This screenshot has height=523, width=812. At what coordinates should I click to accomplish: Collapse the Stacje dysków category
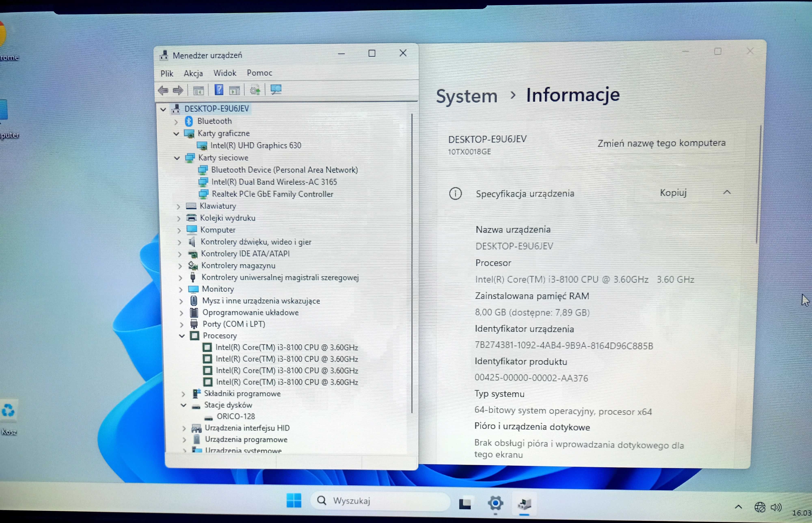(183, 405)
